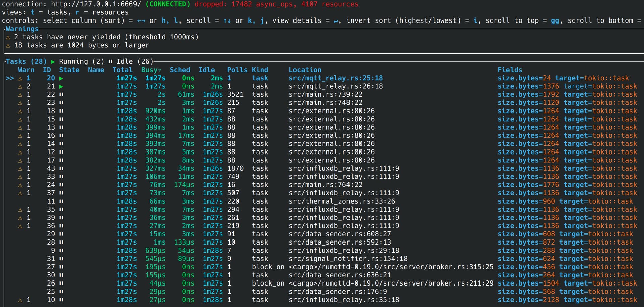644x307 pixels.
Task: Click the idle pause icon for task 22
Action: (x=61, y=95)
